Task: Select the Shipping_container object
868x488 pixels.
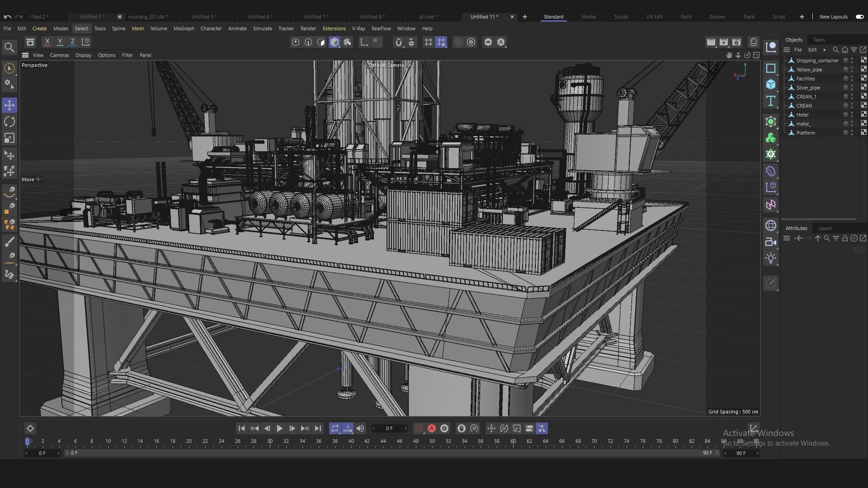Action: coord(817,61)
